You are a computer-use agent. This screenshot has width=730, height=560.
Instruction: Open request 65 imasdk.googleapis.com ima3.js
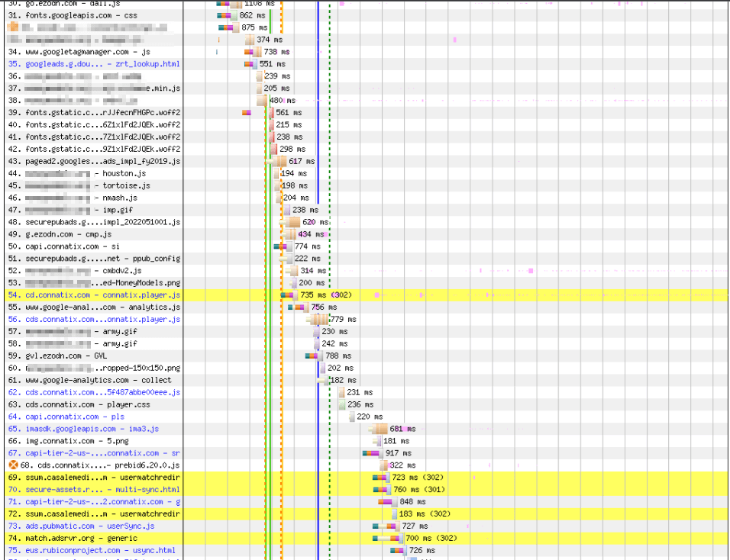click(83, 428)
